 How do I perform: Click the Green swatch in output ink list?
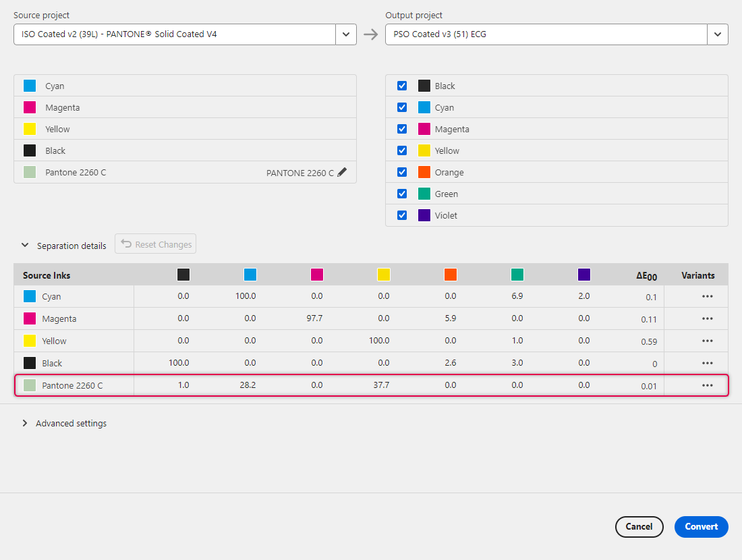click(x=424, y=194)
